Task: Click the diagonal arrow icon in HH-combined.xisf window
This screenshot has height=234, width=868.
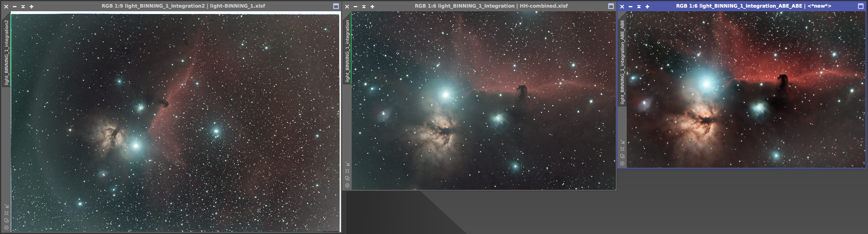Action: [347, 164]
